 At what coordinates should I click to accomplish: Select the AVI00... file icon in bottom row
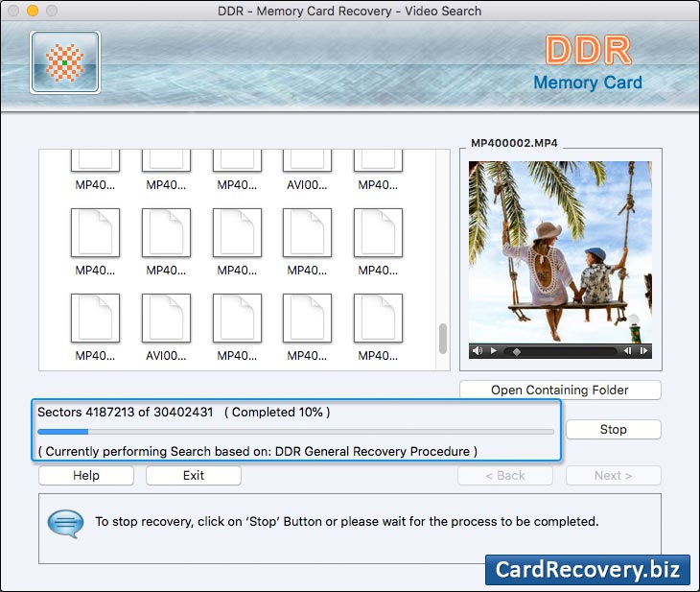(166, 319)
